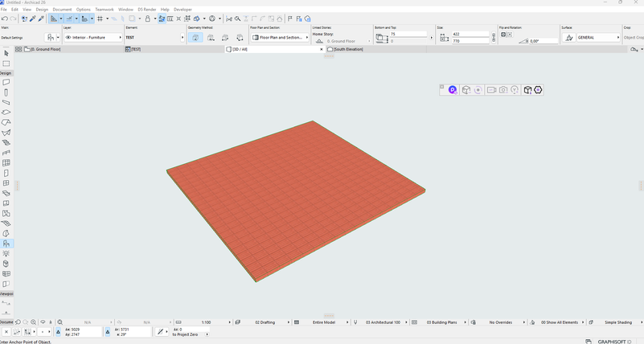Click the camera icon in 3D view toolbar
Screen dimensions: 644x344
pos(502,90)
